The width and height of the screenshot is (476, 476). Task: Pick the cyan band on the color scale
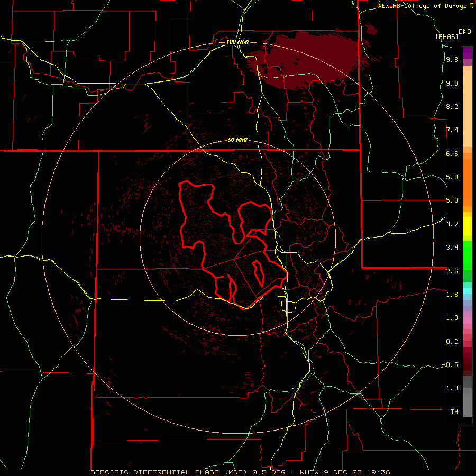pos(467,291)
